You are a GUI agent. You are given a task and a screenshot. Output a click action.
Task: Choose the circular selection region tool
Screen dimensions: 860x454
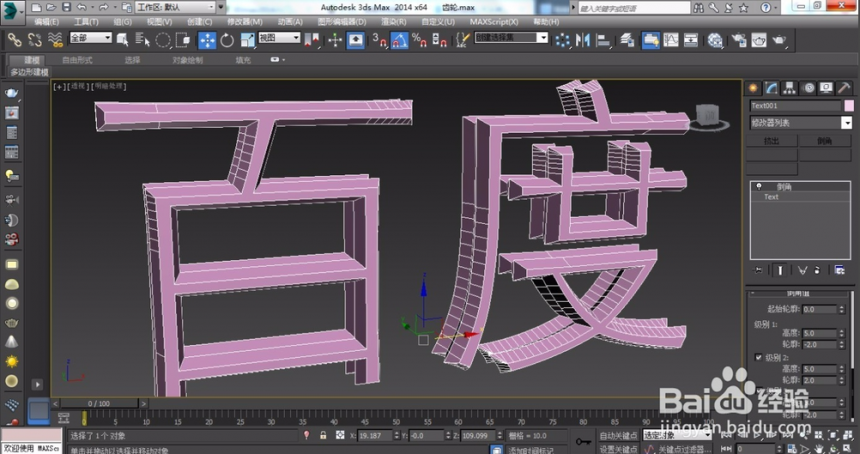[163, 40]
